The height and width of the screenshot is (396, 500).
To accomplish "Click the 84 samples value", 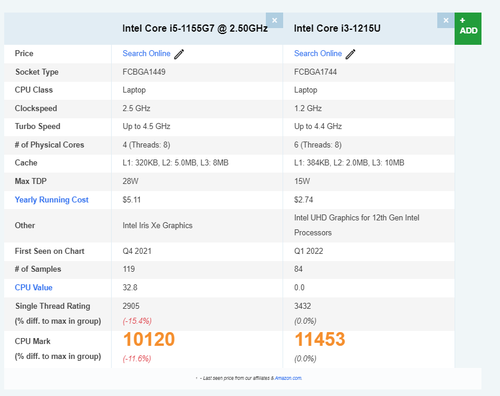I will pos(298,269).
